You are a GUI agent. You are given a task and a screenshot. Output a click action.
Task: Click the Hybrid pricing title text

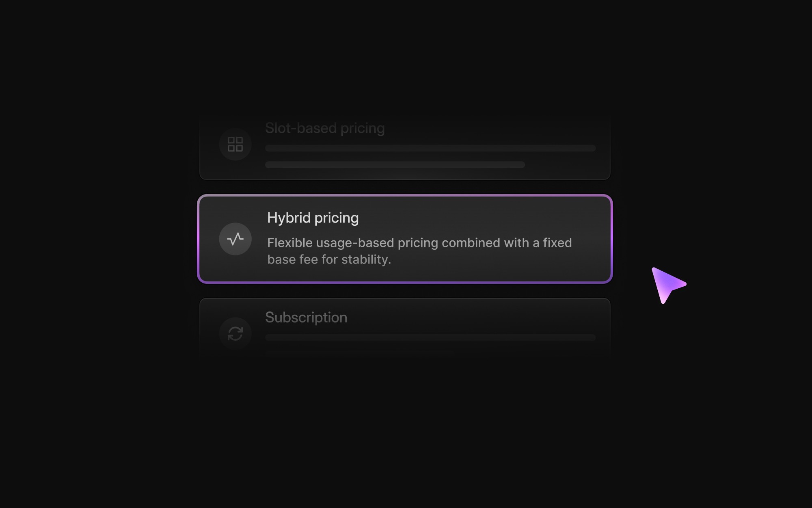pos(313,218)
